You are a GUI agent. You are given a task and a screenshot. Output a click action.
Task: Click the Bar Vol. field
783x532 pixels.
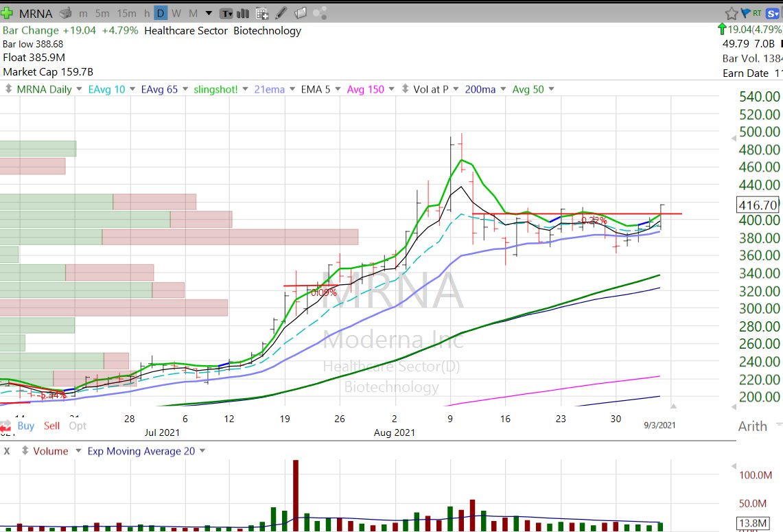[x=753, y=58]
